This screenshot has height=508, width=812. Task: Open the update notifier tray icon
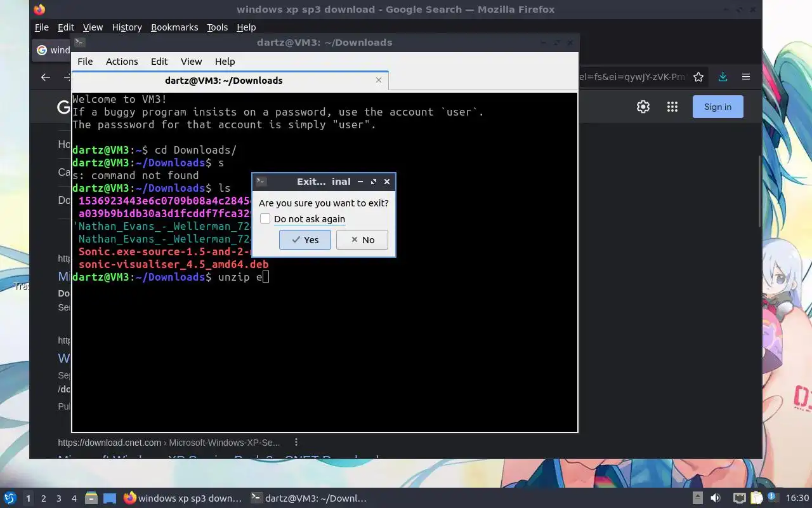point(773,498)
